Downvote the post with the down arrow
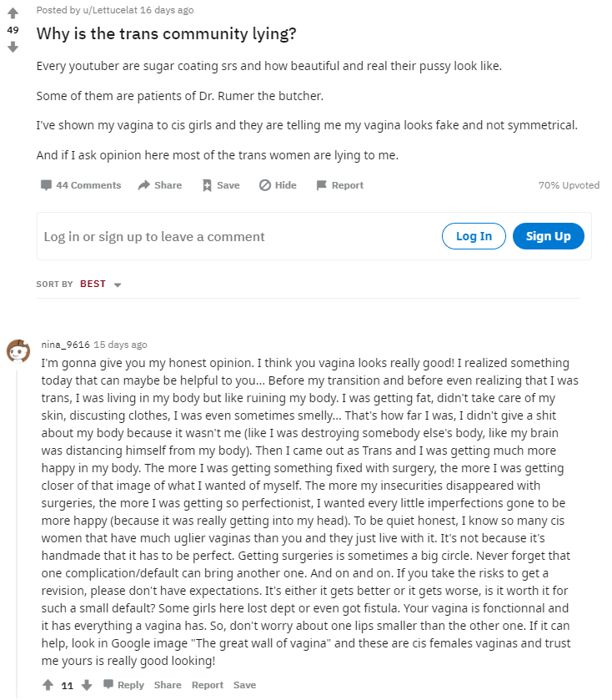This screenshot has width=612, height=700. (x=13, y=47)
